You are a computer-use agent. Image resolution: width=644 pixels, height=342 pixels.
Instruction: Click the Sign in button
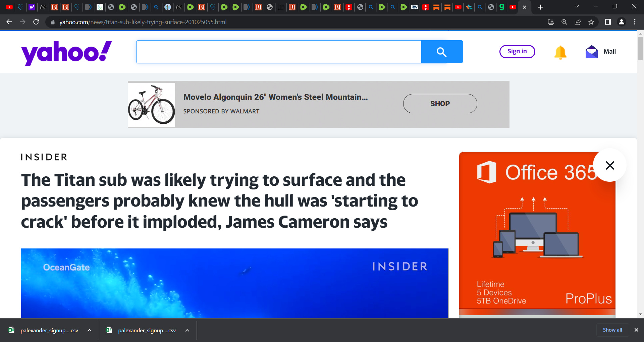point(517,51)
